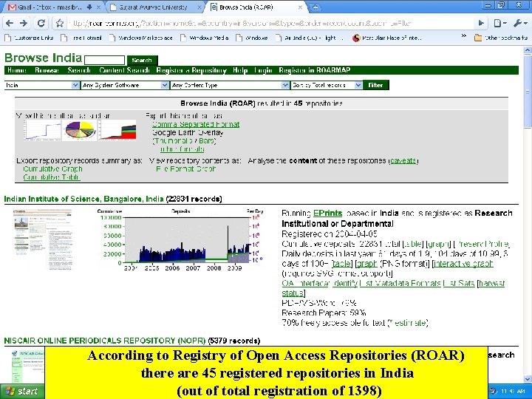Open Register in ROARMAP menu item
The height and width of the screenshot is (399, 532).
pos(314,70)
